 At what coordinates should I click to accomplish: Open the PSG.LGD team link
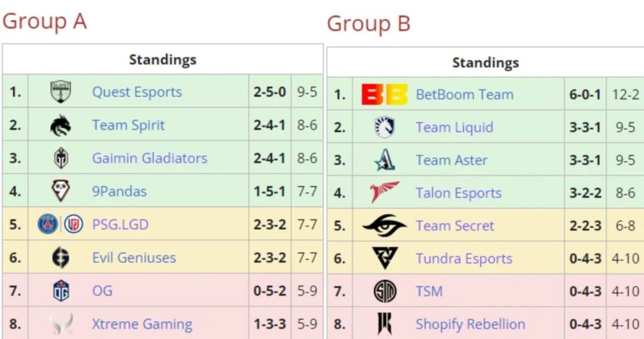[120, 225]
